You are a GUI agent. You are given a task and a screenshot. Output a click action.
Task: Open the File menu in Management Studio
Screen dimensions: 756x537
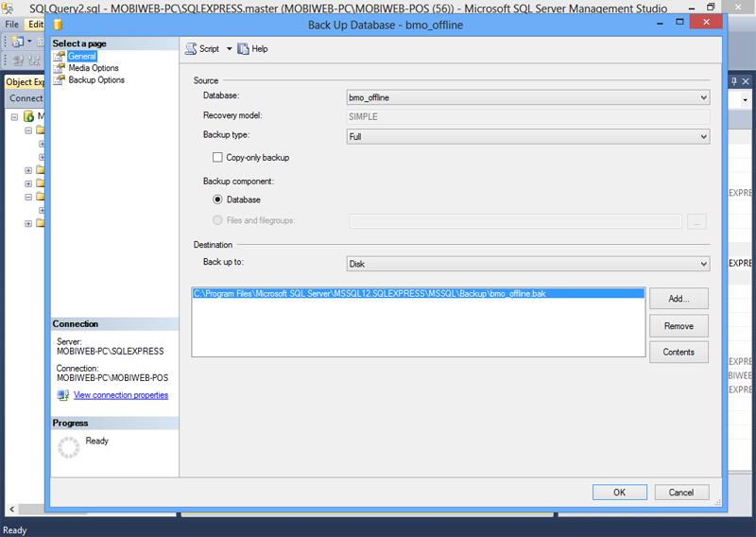tap(12, 25)
